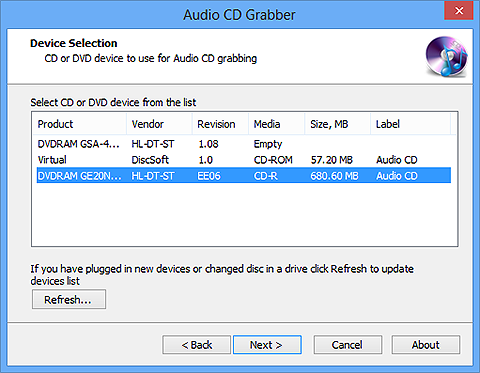Sort list by Media column header
The width and height of the screenshot is (480, 373).
[x=276, y=124]
